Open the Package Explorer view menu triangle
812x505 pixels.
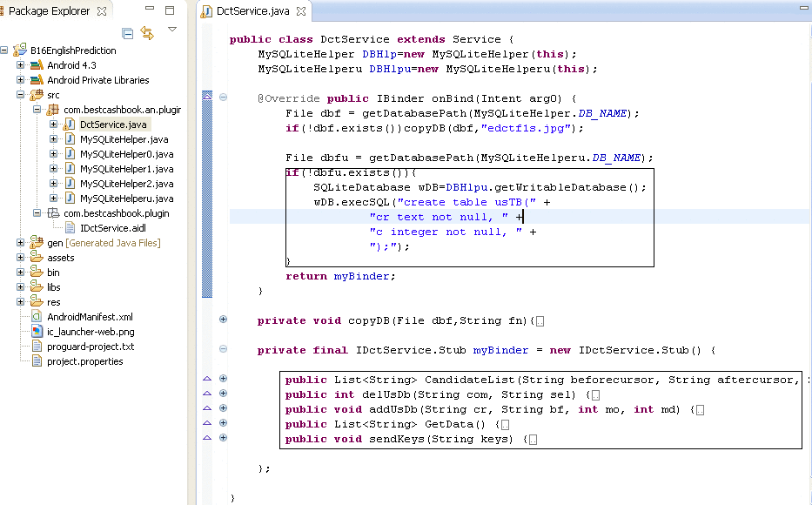click(172, 30)
